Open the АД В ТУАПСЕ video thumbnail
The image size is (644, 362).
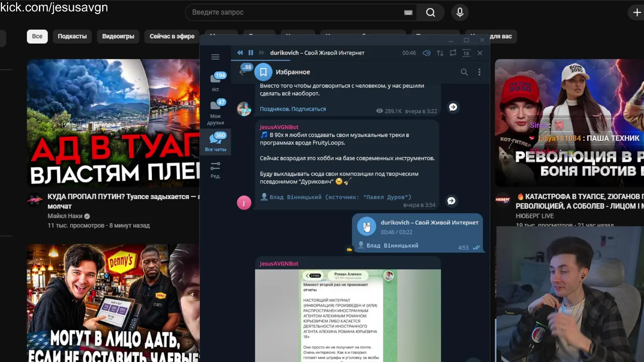[113, 123]
